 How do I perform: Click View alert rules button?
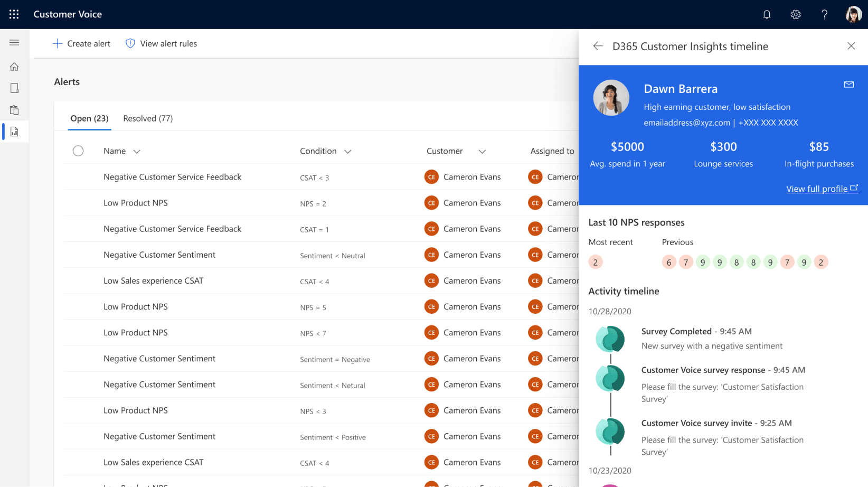pos(161,43)
